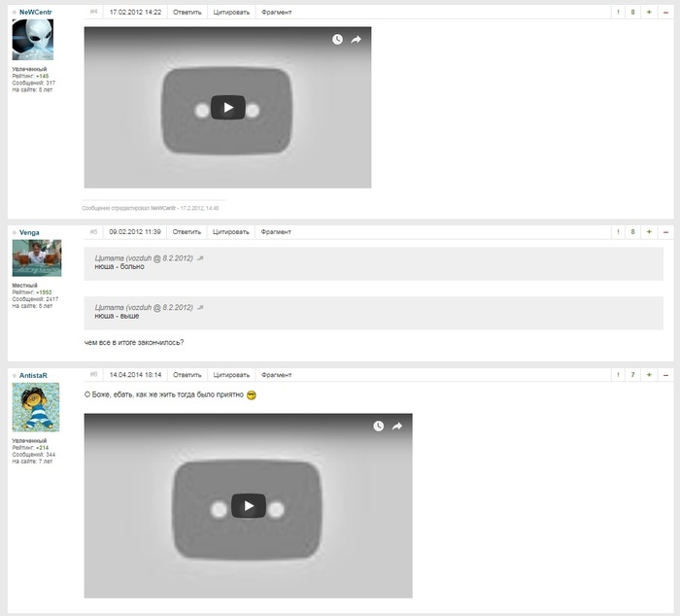
Task: Click Watch Later clock icon on NeWCentr's video
Action: [337, 40]
